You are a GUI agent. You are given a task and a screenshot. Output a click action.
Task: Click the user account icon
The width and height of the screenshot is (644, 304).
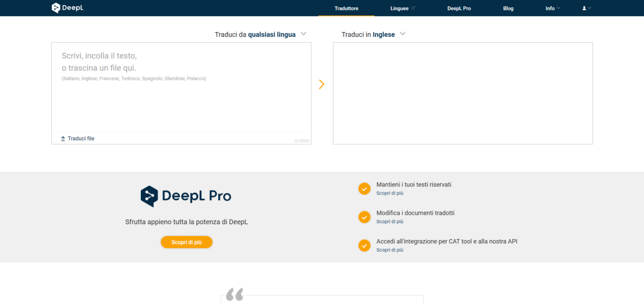585,9
